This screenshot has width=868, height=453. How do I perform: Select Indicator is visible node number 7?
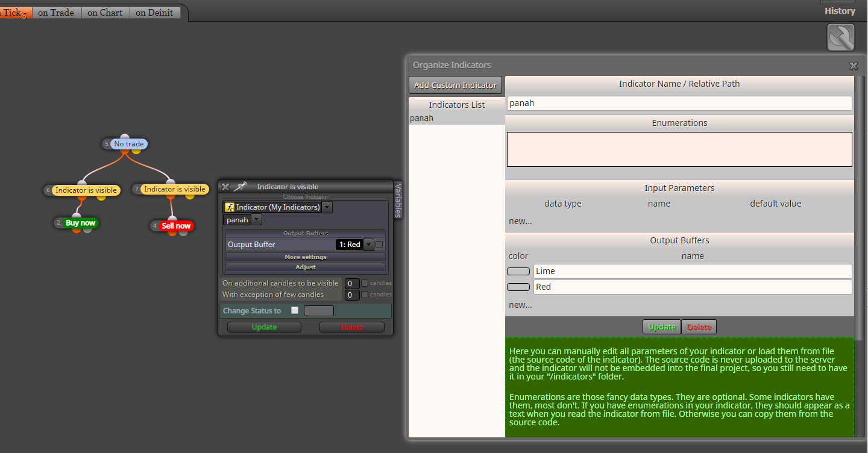pyautogui.click(x=175, y=189)
